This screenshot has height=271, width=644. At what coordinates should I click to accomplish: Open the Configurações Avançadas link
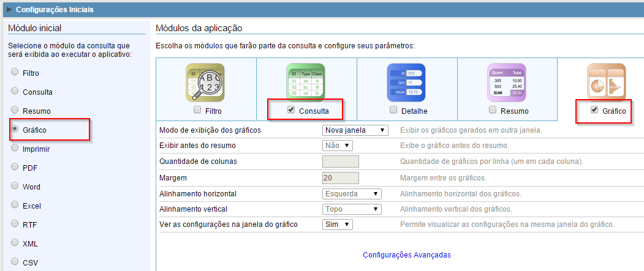[x=407, y=254]
